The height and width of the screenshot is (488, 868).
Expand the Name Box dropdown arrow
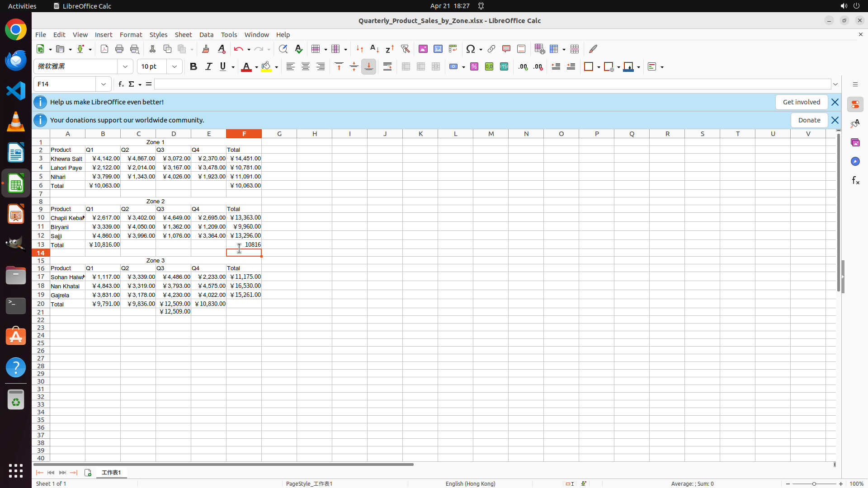click(104, 84)
